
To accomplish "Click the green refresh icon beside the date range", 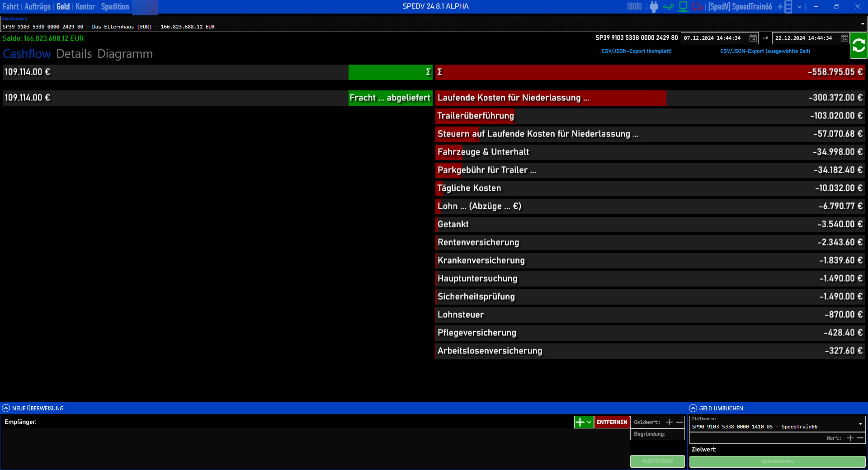I will coord(859,45).
